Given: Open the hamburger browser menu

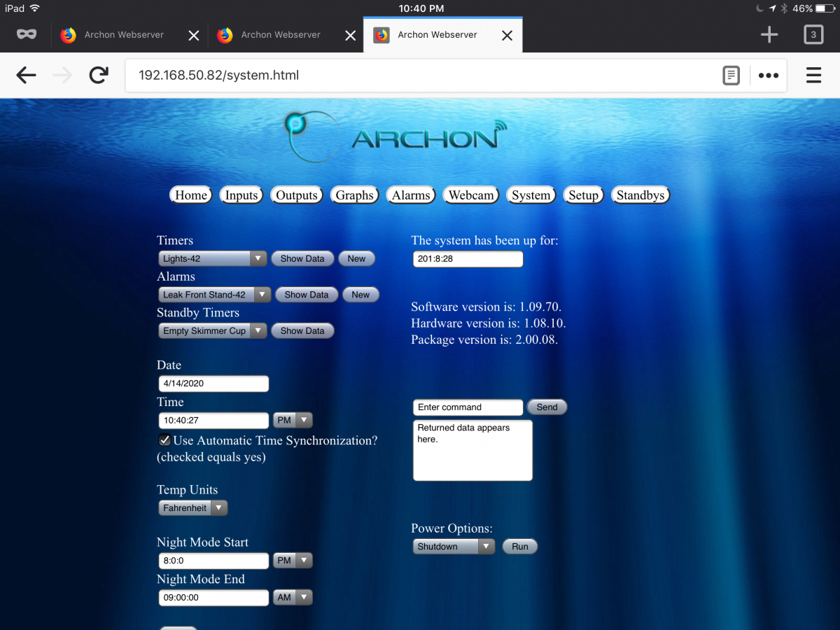Looking at the screenshot, I should [x=813, y=75].
